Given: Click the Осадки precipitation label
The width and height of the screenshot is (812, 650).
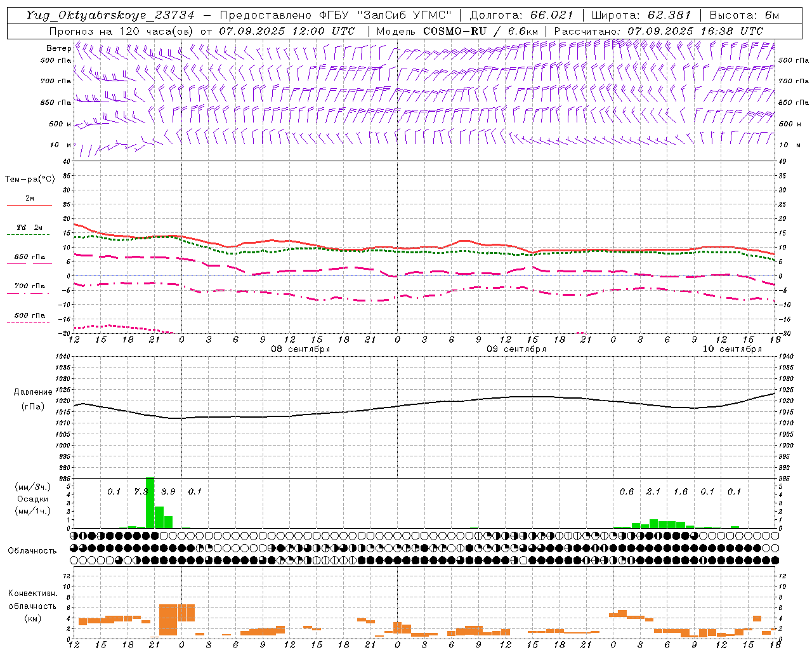Looking at the screenshot, I should [32, 499].
